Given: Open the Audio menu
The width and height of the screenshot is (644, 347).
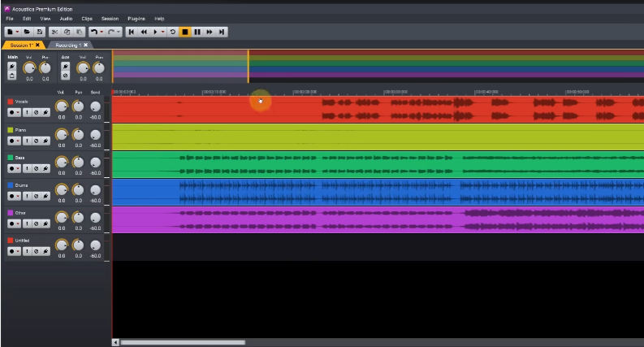Looking at the screenshot, I should coord(66,19).
